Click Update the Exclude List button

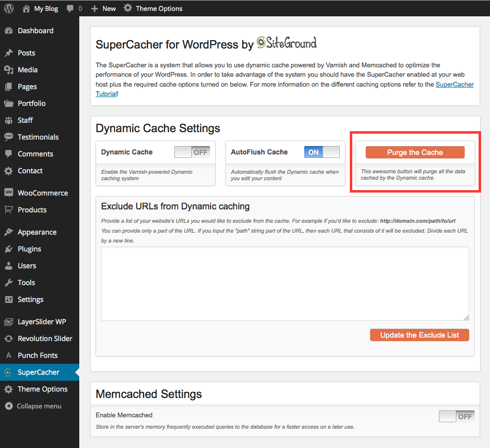point(419,335)
